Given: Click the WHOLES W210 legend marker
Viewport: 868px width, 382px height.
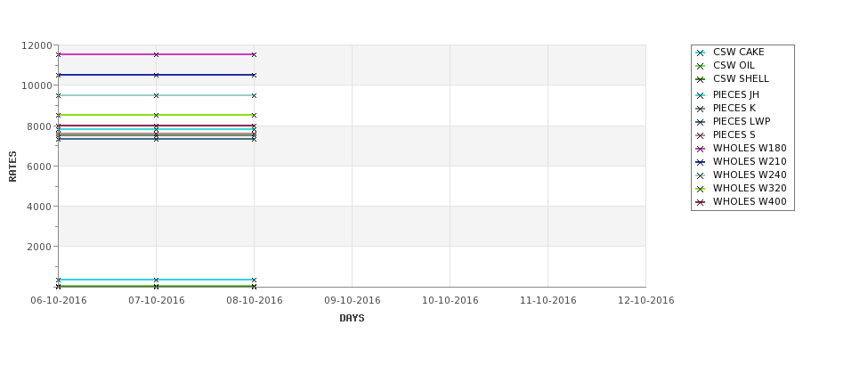Looking at the screenshot, I should click(x=701, y=162).
